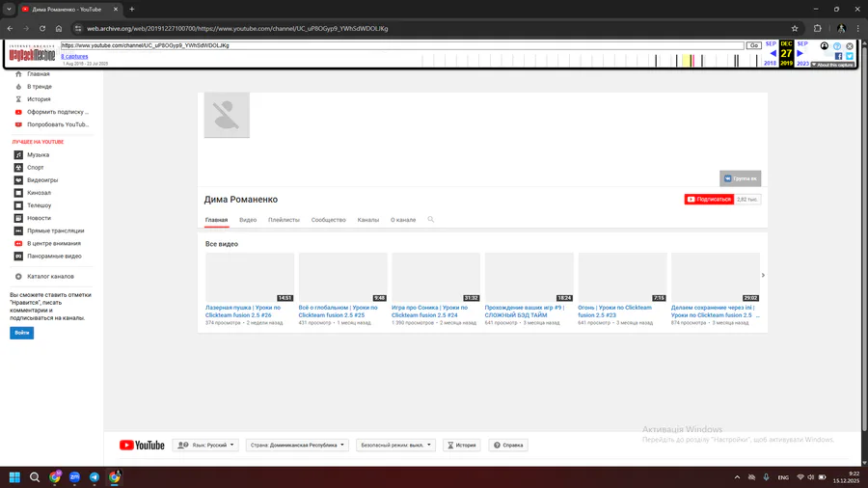
Task: Open video Лазерная пушка Уроки #26
Action: coord(243,311)
